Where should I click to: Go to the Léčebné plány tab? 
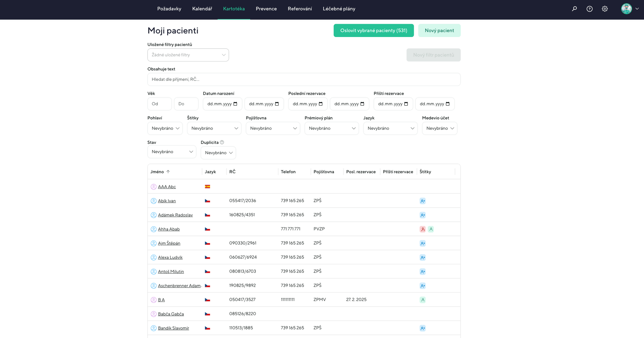click(339, 9)
